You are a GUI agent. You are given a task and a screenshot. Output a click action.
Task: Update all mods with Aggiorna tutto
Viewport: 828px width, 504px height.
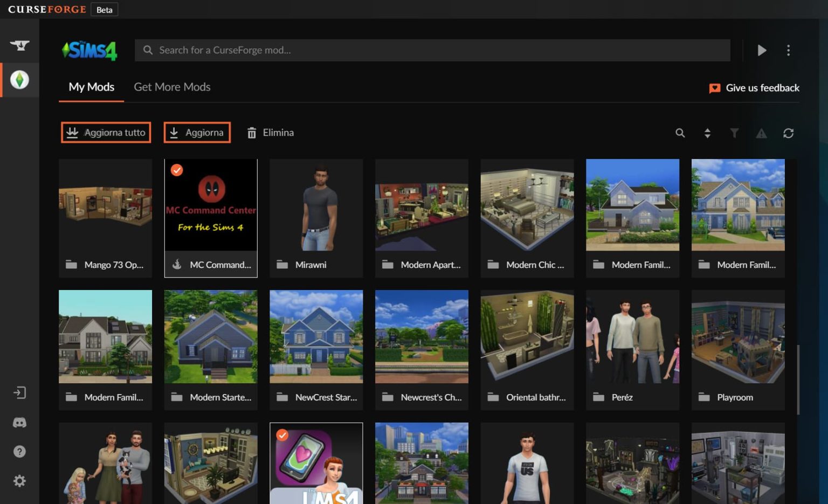coord(105,132)
